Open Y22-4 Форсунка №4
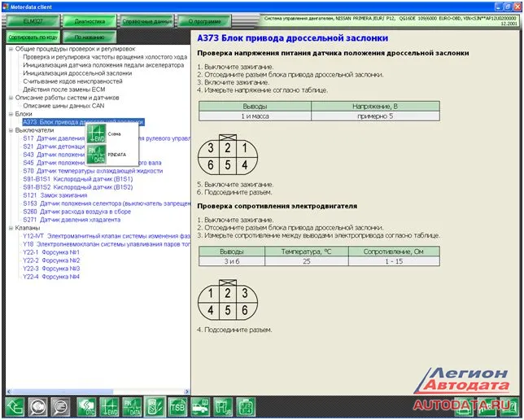The width and height of the screenshot is (524, 420). (x=51, y=277)
